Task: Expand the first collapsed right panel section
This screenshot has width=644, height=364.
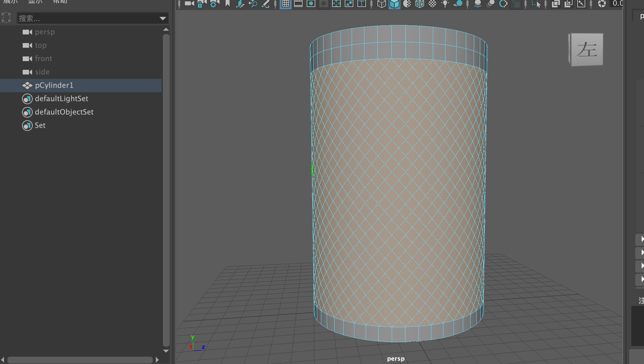Action: (x=641, y=239)
